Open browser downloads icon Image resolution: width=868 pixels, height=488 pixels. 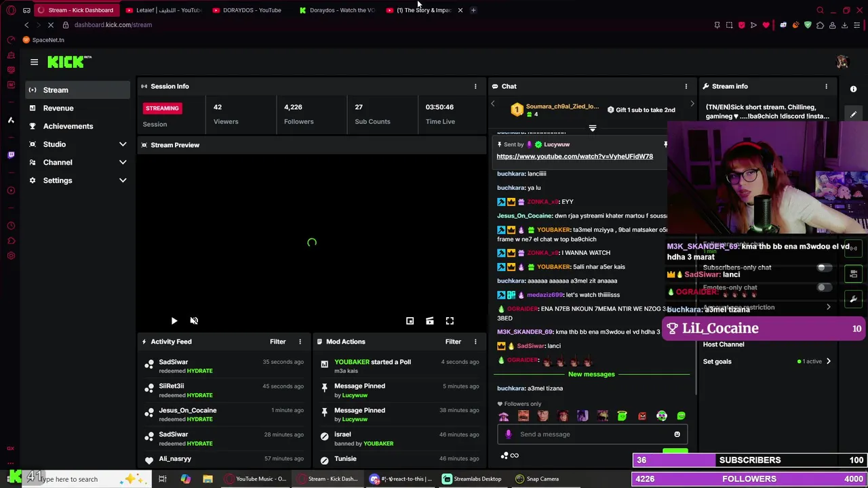(844, 25)
